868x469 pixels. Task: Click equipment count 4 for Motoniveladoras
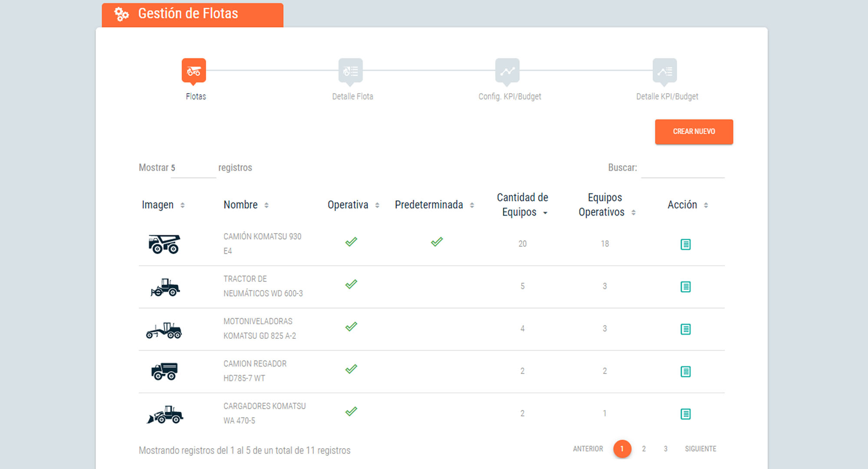coord(523,329)
